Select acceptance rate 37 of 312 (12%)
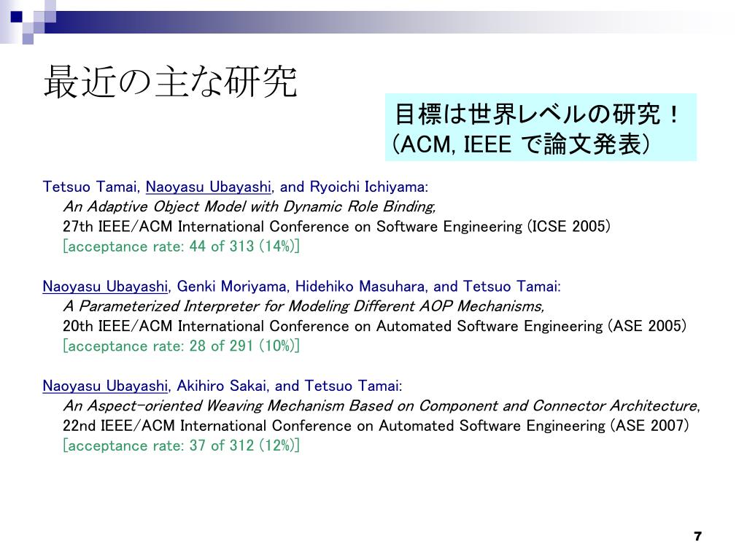The image size is (747, 560). [x=181, y=446]
